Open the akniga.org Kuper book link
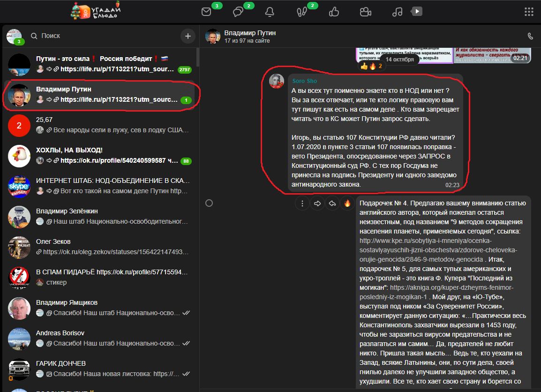The image size is (541, 392). [436, 292]
